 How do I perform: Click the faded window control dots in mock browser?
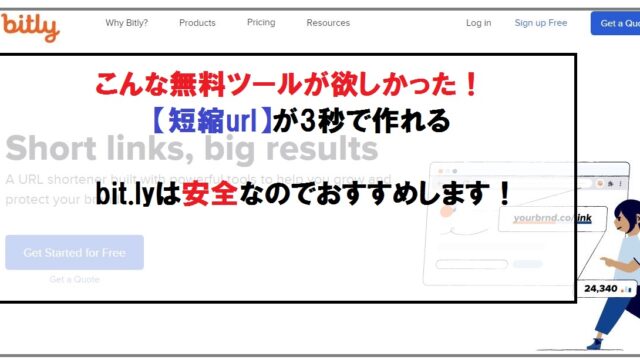(x=447, y=171)
